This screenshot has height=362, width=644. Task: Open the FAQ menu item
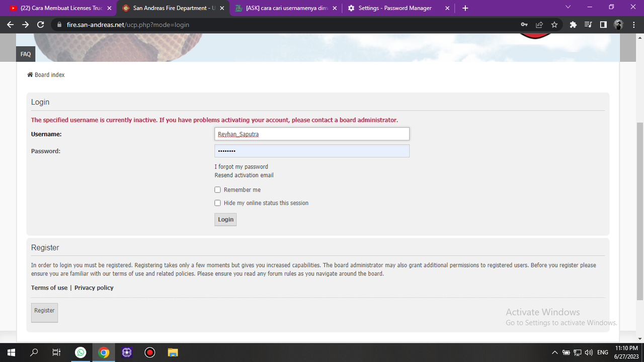tap(26, 54)
